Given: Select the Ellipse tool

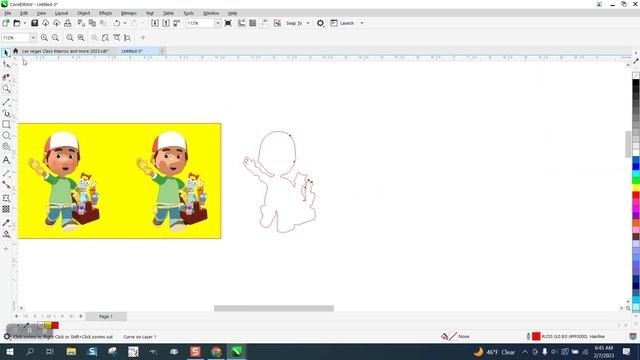Looking at the screenshot, I should point(6,135).
